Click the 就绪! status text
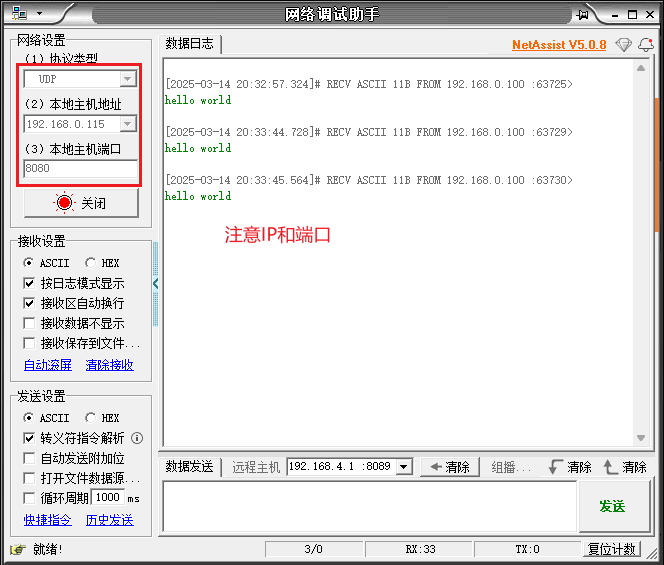Image resolution: width=664 pixels, height=565 pixels. [x=47, y=549]
